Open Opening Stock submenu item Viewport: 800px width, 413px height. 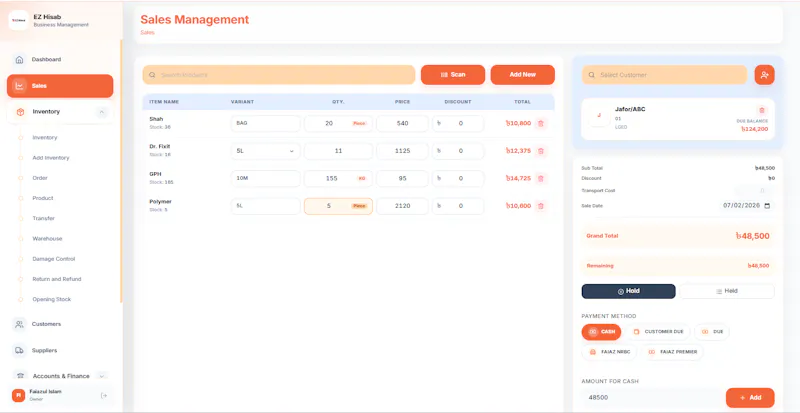52,300
